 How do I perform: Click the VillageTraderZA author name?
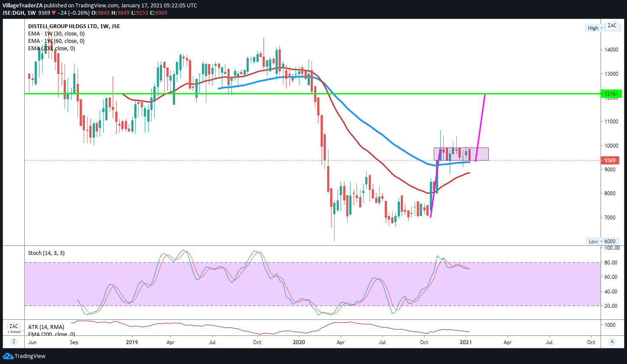pos(23,6)
